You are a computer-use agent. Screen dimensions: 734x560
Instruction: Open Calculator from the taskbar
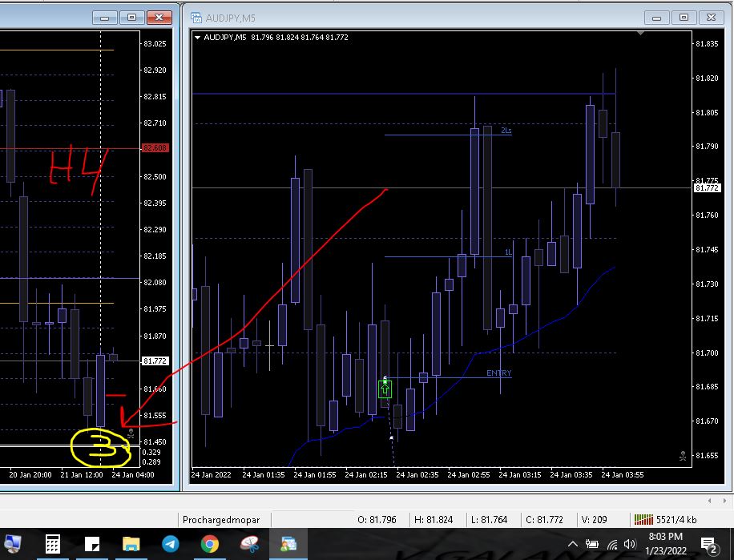pyautogui.click(x=52, y=544)
